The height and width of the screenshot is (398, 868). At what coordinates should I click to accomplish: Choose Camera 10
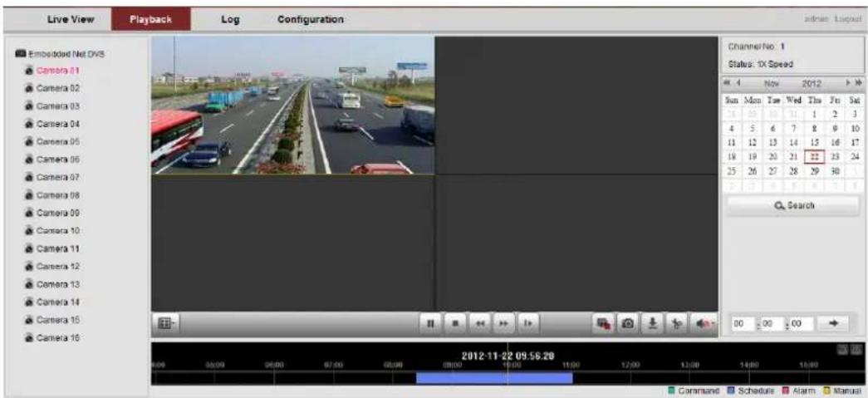(53, 231)
